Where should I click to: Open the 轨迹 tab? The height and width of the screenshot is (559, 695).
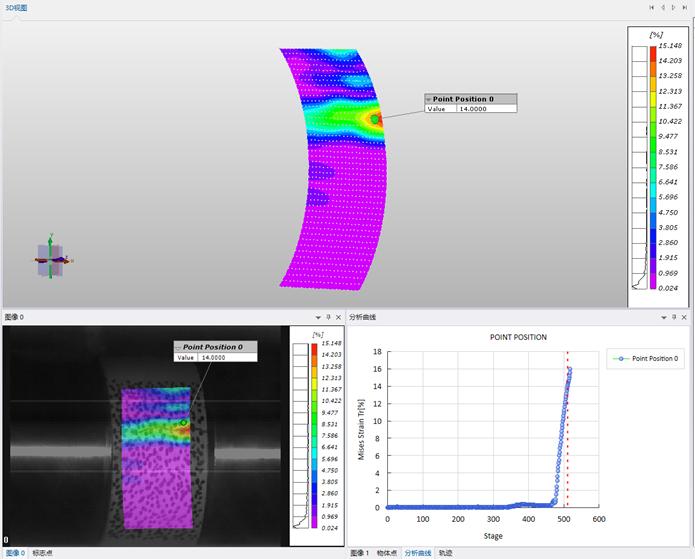click(x=446, y=552)
